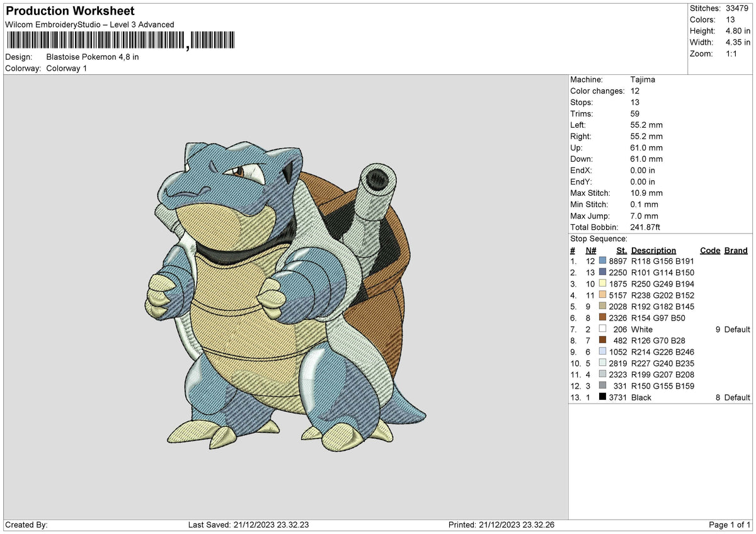The image size is (756, 534).
Task: Click the Stitches value 33479
Action: [736, 8]
